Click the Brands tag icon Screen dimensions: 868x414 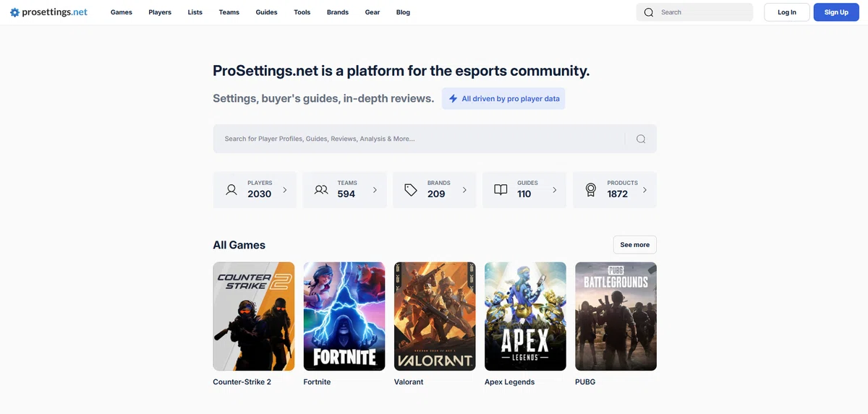(x=411, y=190)
